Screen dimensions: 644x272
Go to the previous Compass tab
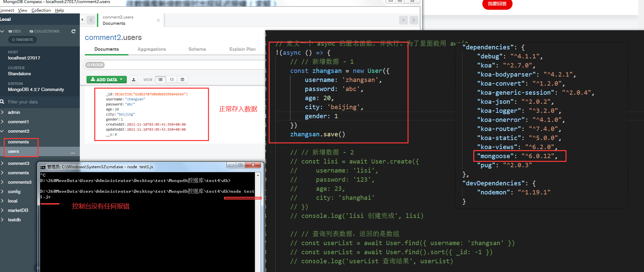[91, 20]
